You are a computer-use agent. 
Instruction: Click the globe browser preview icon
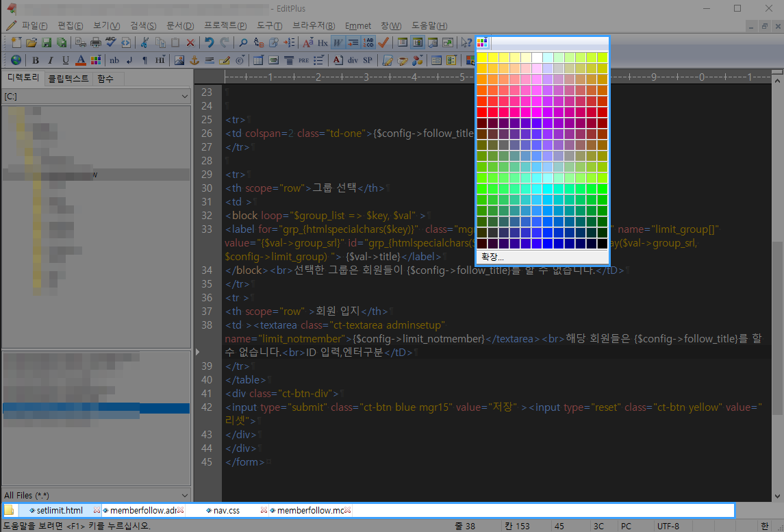15,60
